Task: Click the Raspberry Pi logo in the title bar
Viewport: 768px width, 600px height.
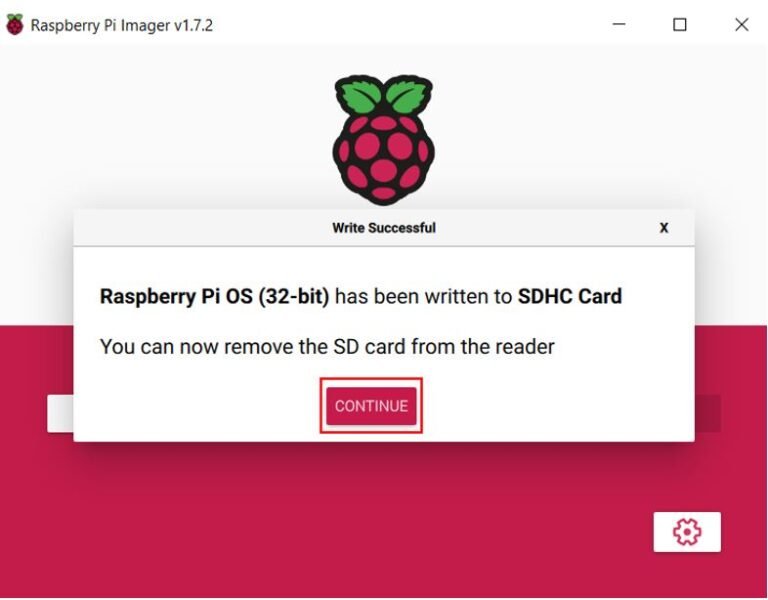Action: tap(15, 24)
